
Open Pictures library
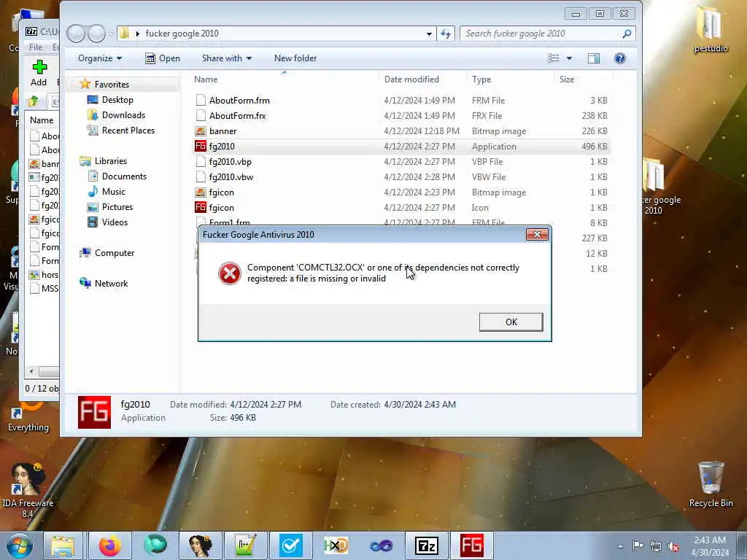(117, 206)
